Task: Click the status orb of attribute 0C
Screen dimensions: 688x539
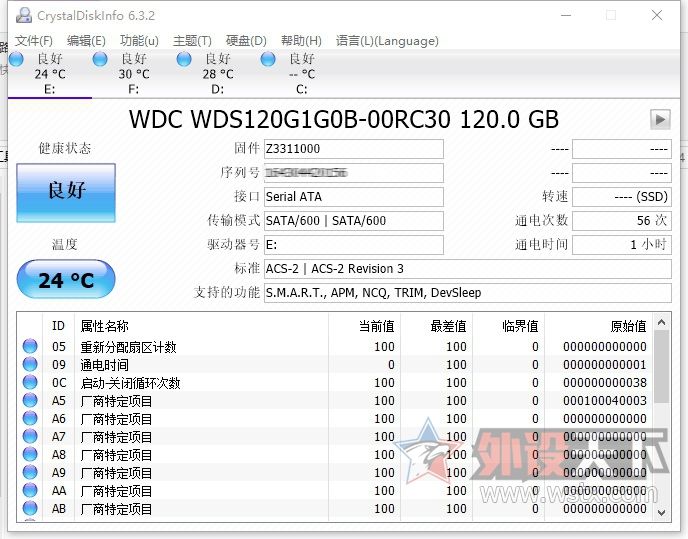Action: click(30, 382)
